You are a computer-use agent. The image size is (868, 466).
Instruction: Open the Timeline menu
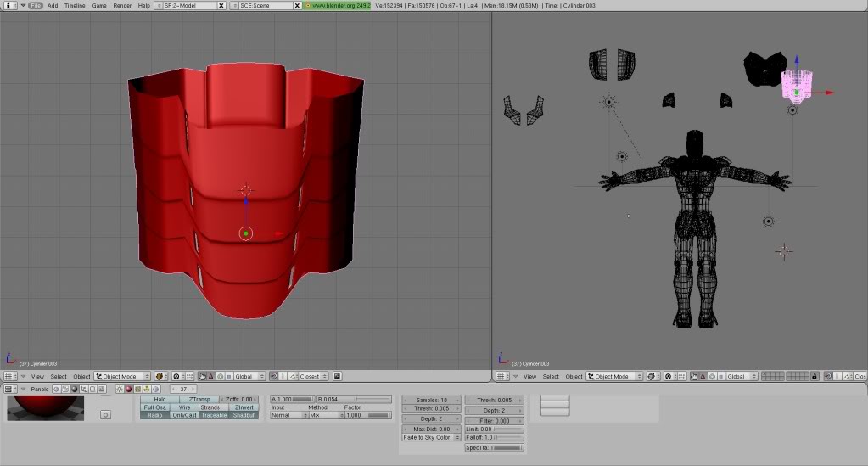click(75, 6)
